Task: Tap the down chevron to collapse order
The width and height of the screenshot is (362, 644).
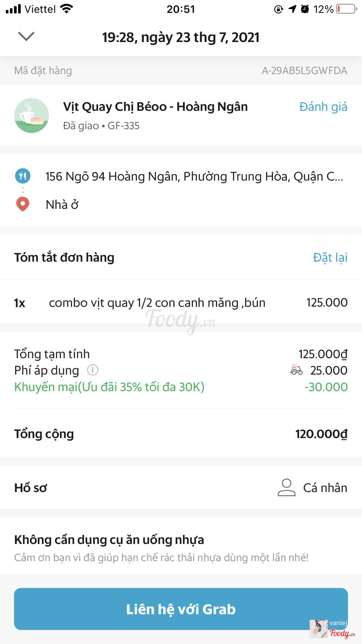Action: [x=26, y=36]
